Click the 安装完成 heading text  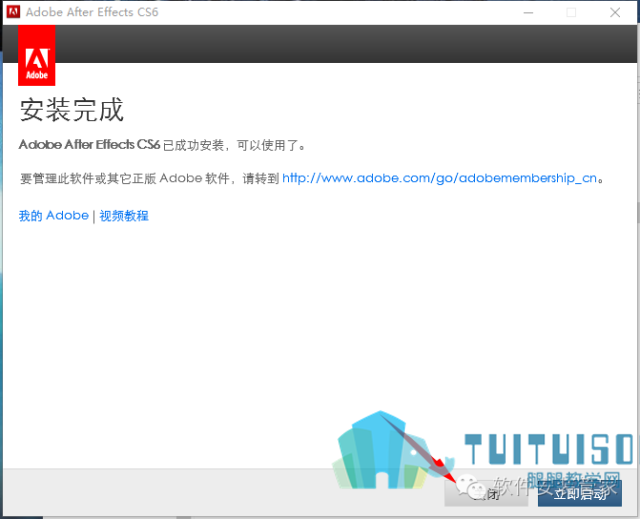click(x=71, y=109)
